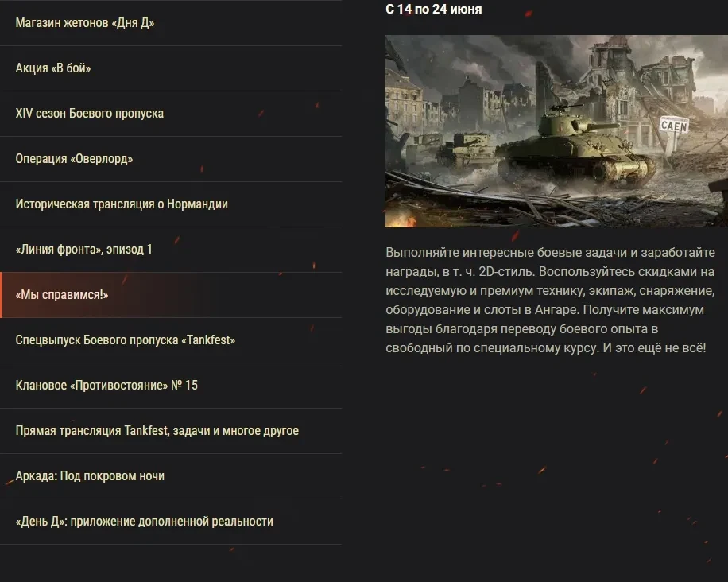Open Прямая трансляция Tankfest entry
Viewport: 728px width, 582px height.
tap(171, 431)
